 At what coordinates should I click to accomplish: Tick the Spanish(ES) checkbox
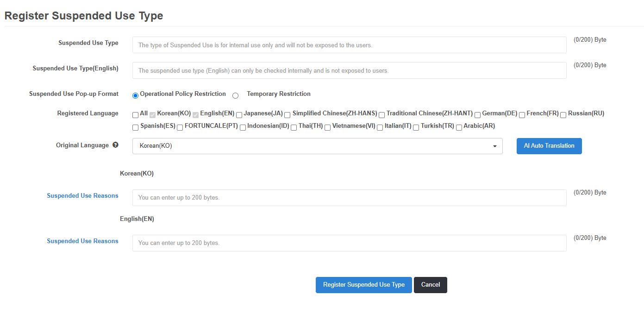[135, 127]
